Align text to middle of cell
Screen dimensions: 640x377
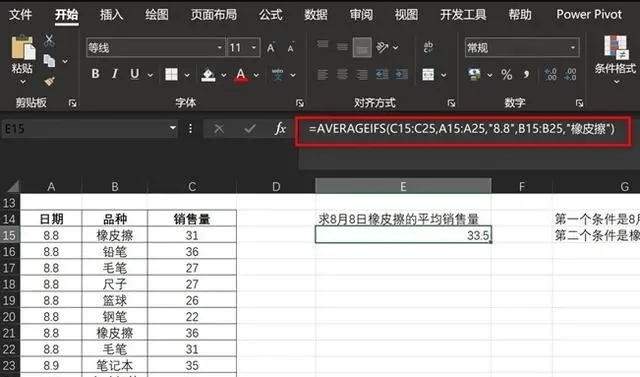342,47
